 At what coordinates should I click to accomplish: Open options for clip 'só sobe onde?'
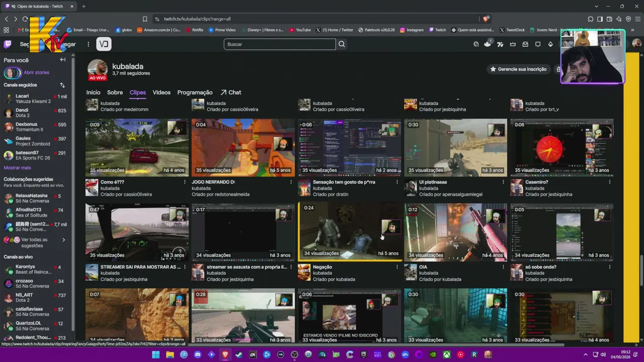click(x=609, y=267)
